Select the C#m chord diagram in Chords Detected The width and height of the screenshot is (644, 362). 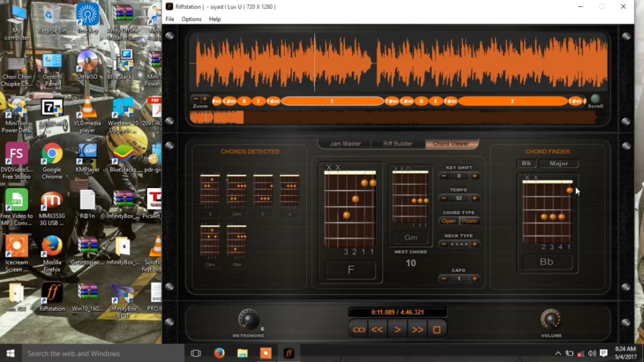point(210,245)
